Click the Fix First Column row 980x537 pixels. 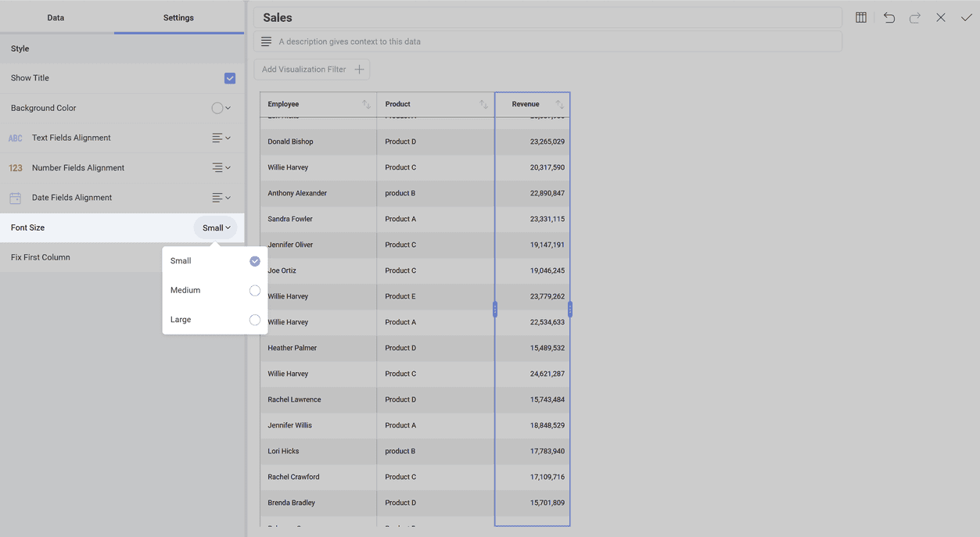click(x=122, y=257)
